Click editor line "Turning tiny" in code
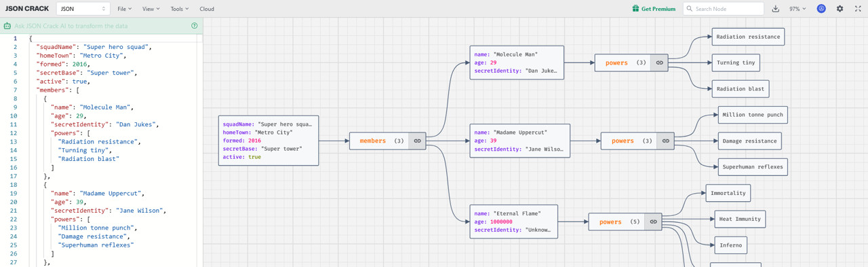 (85, 150)
